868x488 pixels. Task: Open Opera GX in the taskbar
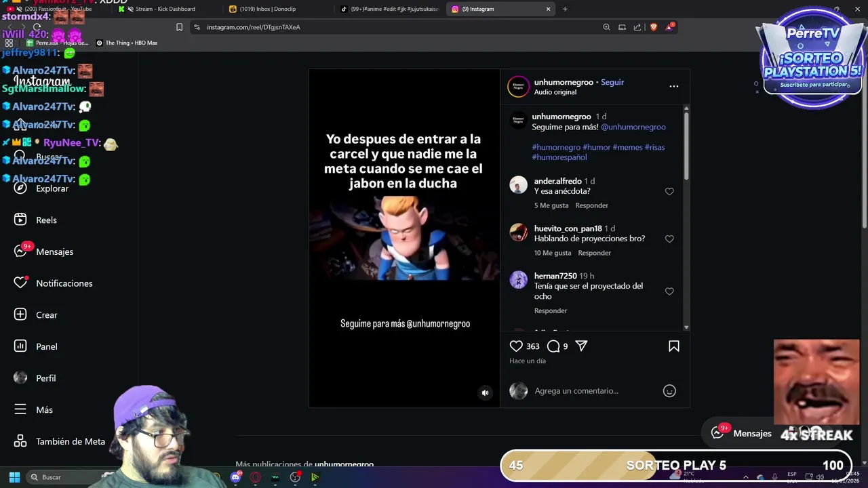[x=256, y=477]
